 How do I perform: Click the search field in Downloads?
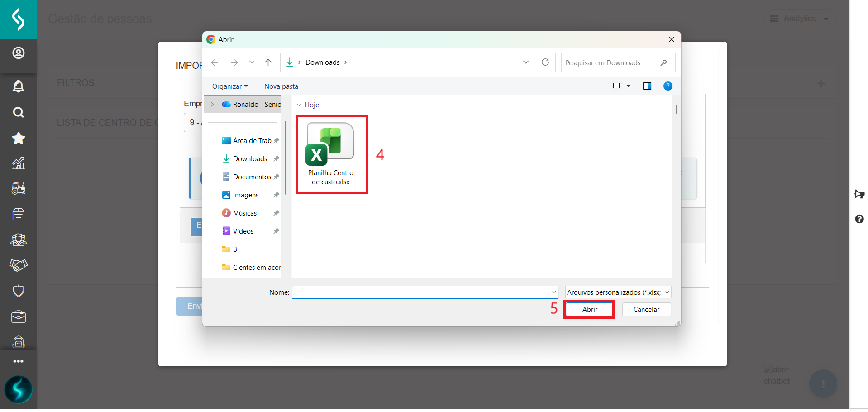611,63
